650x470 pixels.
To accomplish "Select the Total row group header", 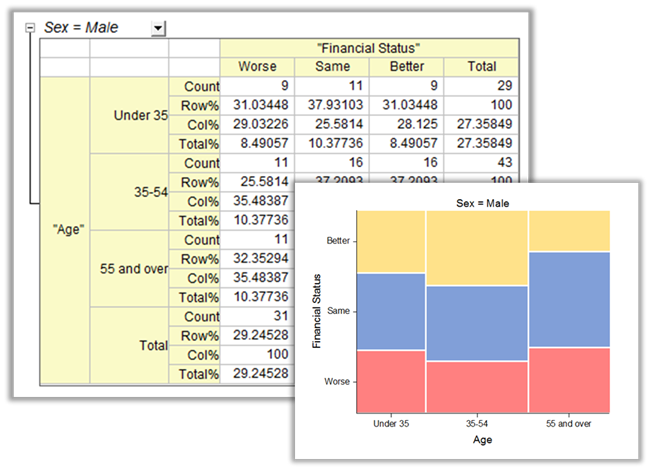I will click(152, 345).
